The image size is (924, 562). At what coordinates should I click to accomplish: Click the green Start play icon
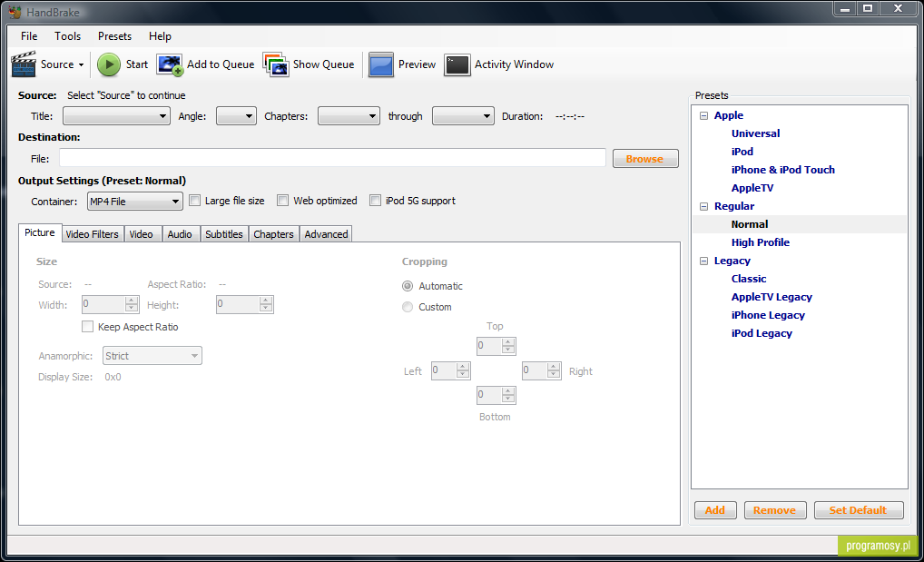(108, 64)
